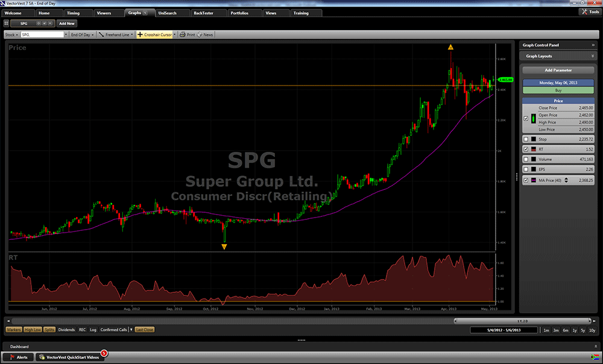Expand the Graph Layouts section
Viewport: 603px width, 364px height.
pyautogui.click(x=592, y=56)
